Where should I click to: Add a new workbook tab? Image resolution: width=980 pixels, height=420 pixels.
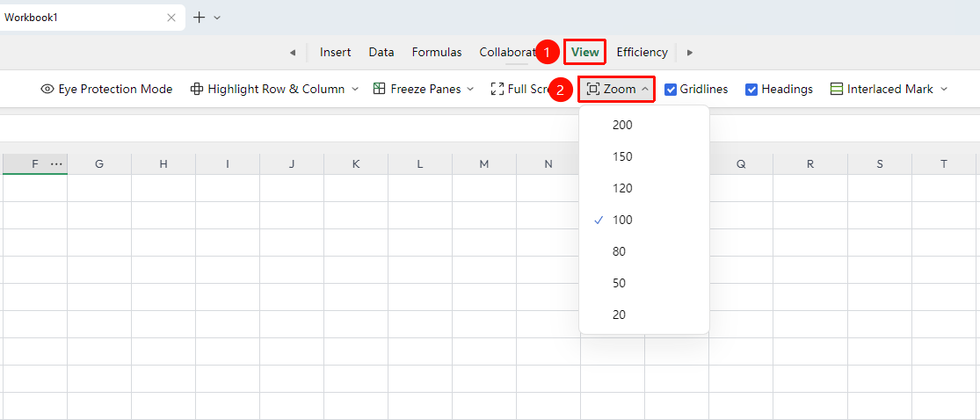199,18
